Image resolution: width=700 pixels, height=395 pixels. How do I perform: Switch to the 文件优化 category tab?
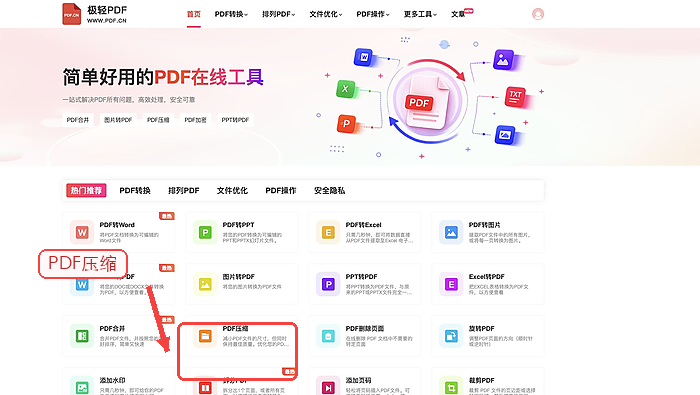[232, 191]
